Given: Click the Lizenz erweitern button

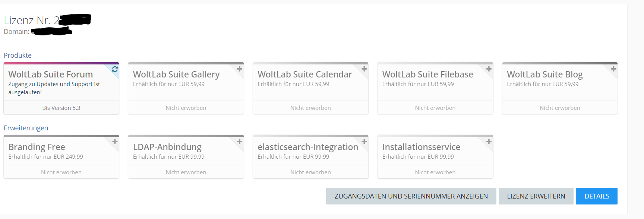Looking at the screenshot, I should pyautogui.click(x=536, y=196).
